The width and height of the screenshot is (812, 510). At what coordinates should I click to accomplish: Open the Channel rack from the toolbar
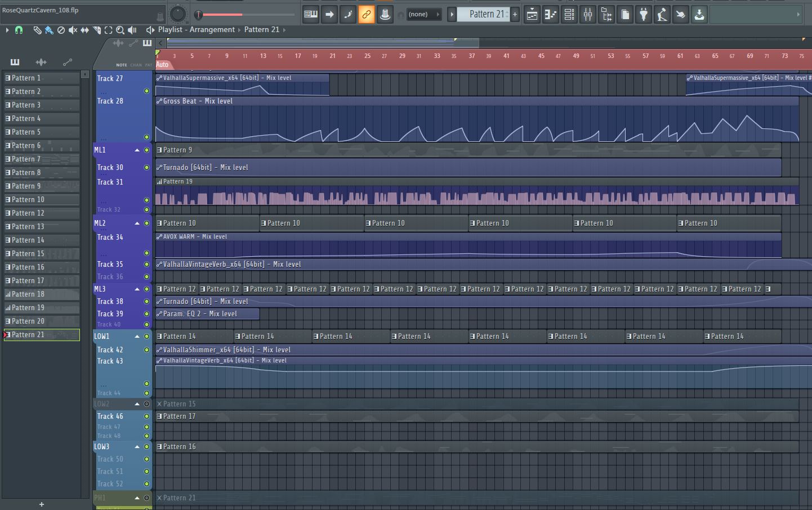[569, 15]
